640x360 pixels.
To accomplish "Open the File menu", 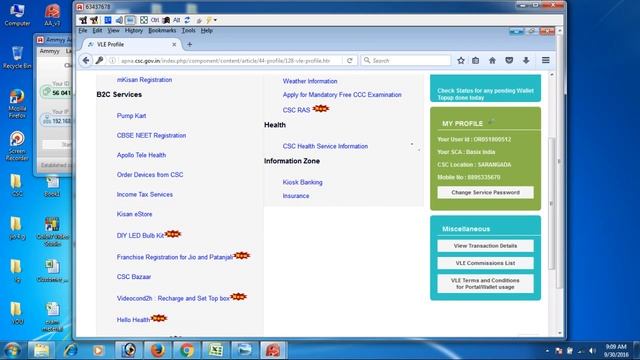I will (83, 31).
